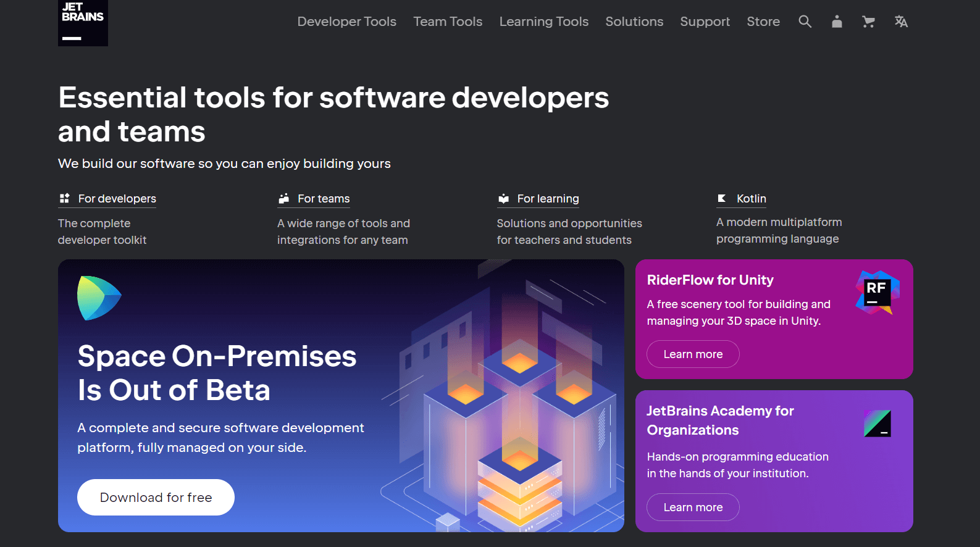
Task: Click the language translation icon
Action: [x=901, y=22]
